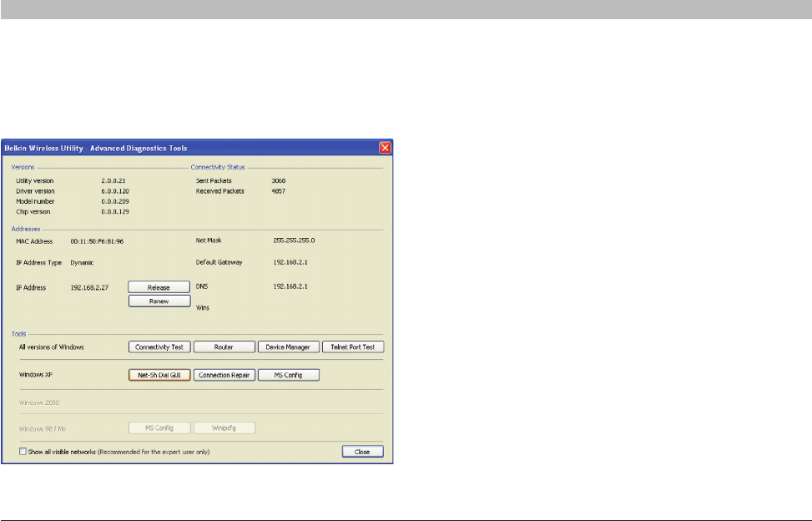Open the Router tool
Screen dimensions: 812x521
224,346
